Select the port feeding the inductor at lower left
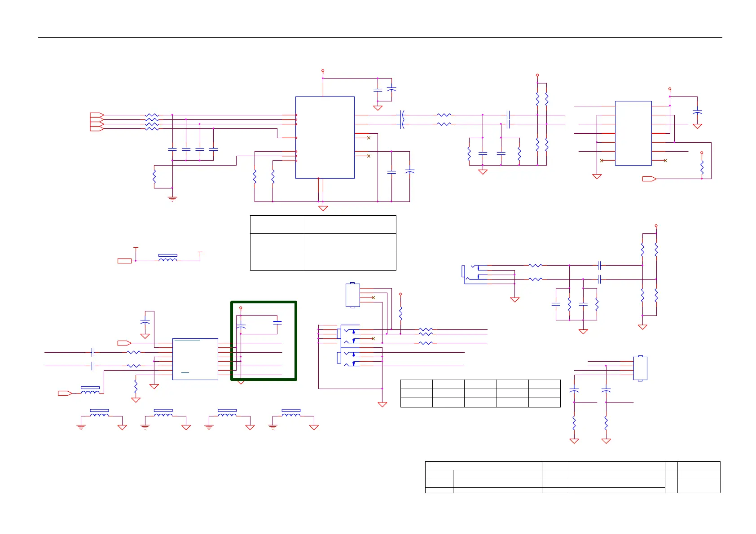756x534 pixels. tap(65, 394)
